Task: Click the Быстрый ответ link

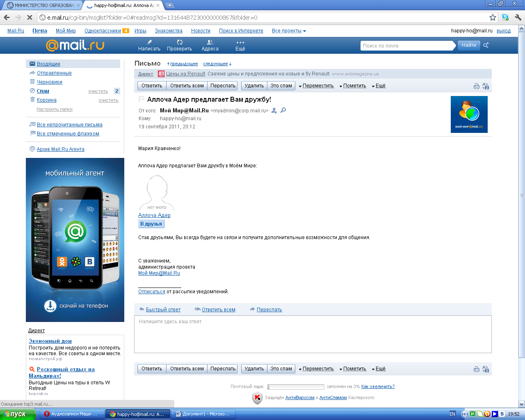Action: [x=163, y=310]
